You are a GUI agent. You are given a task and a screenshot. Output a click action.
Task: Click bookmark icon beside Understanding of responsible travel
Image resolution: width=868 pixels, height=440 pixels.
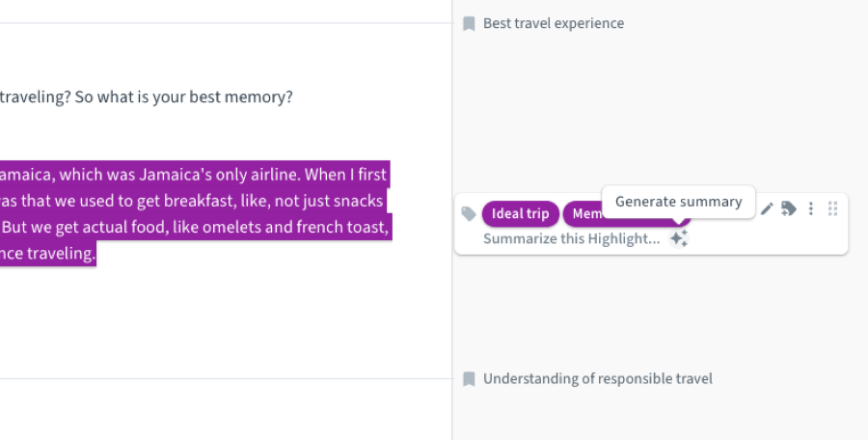(x=469, y=378)
